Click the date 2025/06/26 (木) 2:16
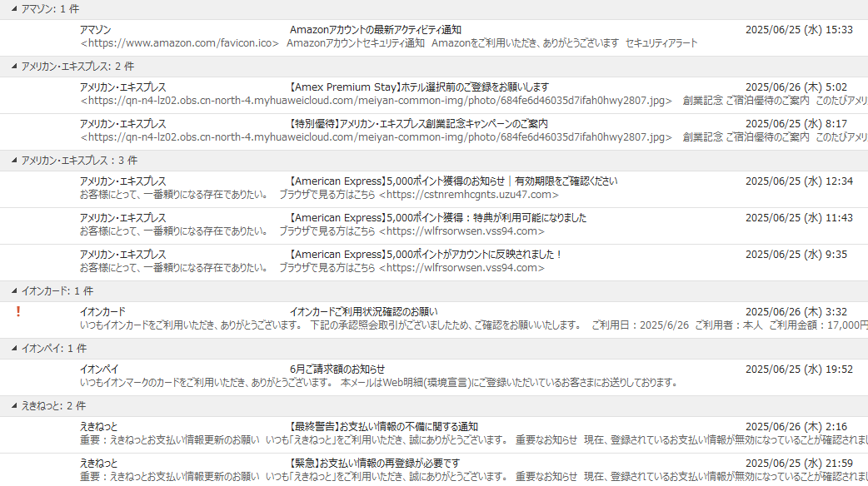Screen dimensions: 868x486 pos(796,427)
